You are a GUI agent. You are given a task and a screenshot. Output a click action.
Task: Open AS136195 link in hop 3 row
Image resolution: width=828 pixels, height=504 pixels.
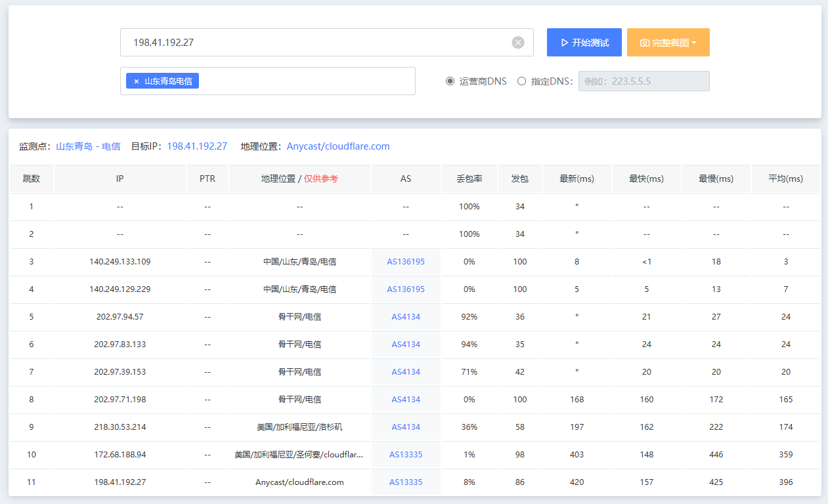coord(406,262)
